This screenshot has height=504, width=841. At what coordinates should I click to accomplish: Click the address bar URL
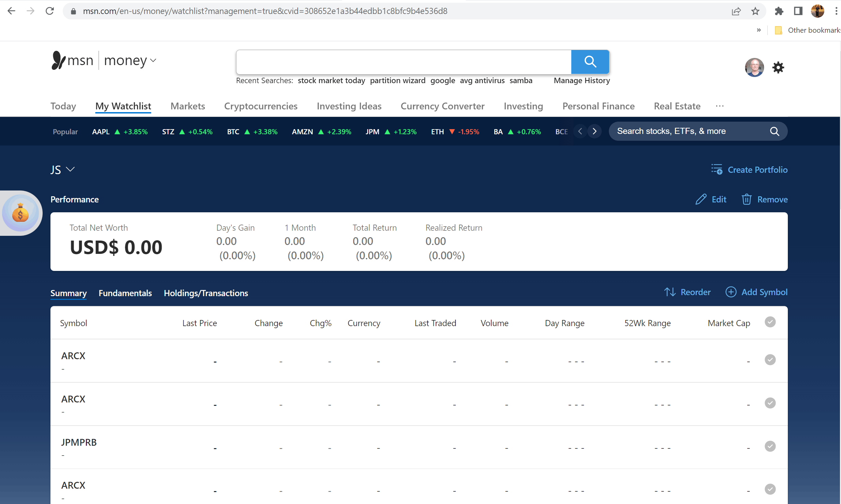click(x=265, y=11)
